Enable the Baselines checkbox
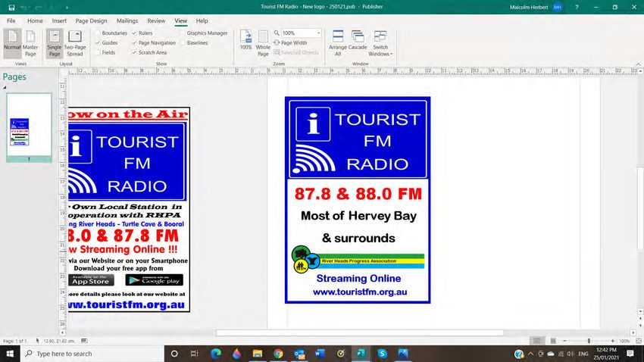Viewport: 644px width, 362px height. (183, 42)
